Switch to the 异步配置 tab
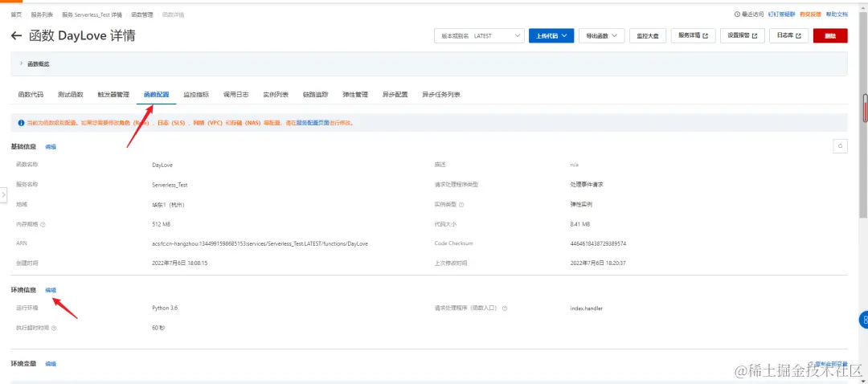Image resolution: width=868 pixels, height=384 pixels. coord(395,95)
